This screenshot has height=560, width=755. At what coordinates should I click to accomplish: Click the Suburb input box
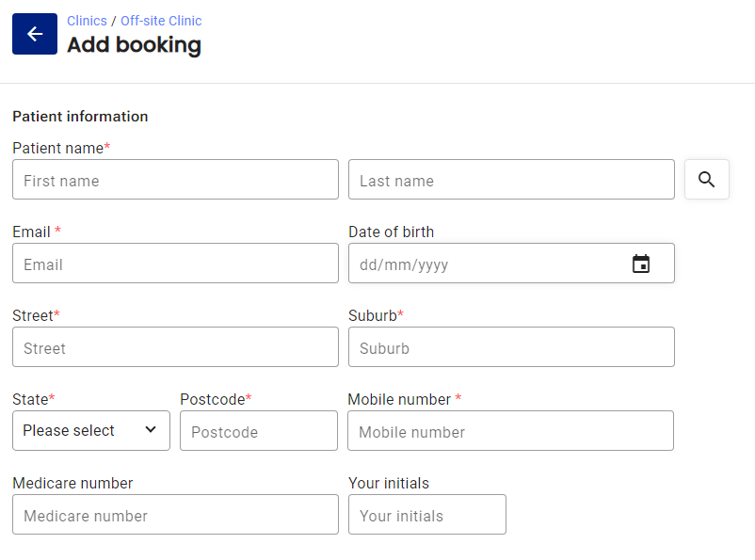pyautogui.click(x=511, y=346)
